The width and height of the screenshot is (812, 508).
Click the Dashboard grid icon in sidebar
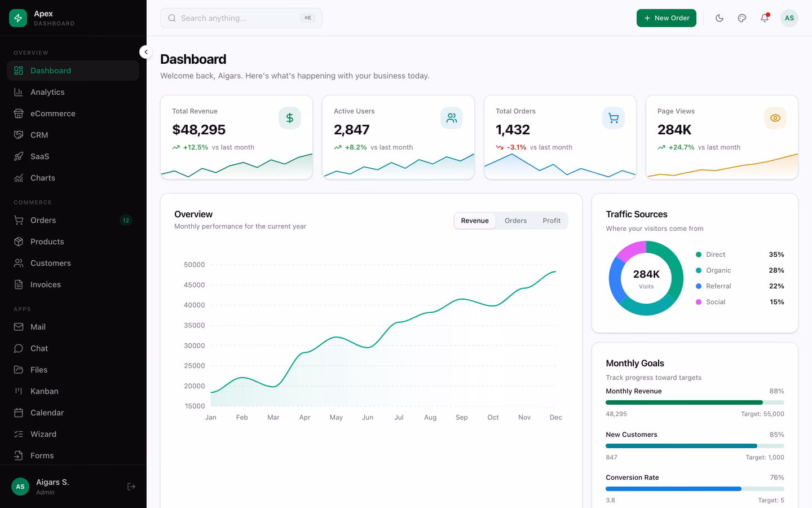[19, 71]
